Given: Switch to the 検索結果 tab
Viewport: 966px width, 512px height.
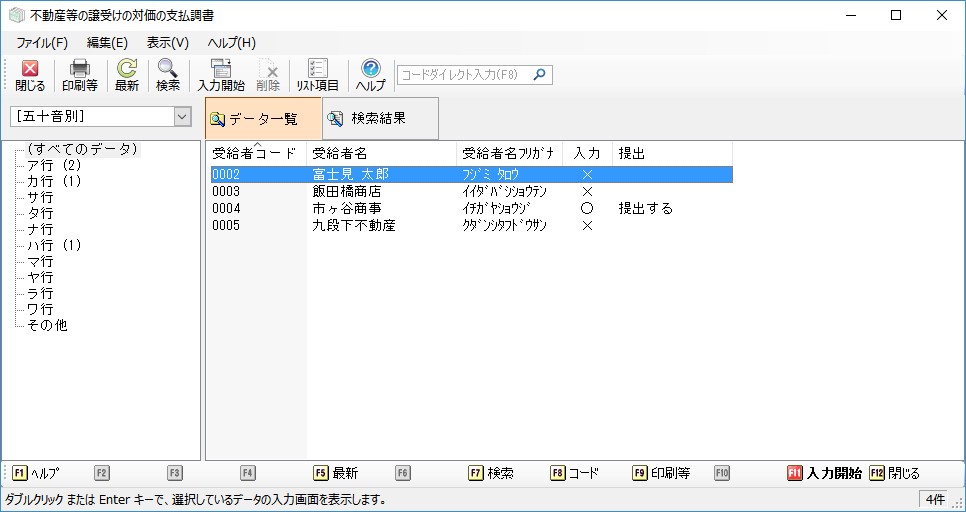Looking at the screenshot, I should 378,118.
